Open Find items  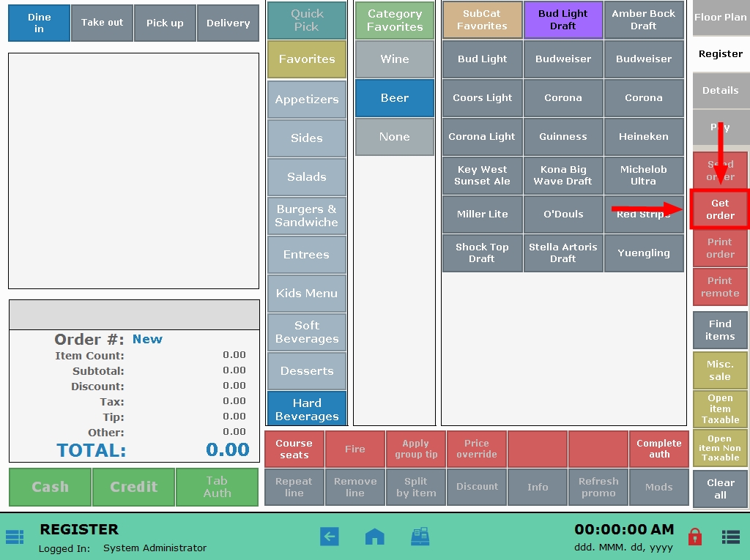coord(720,329)
